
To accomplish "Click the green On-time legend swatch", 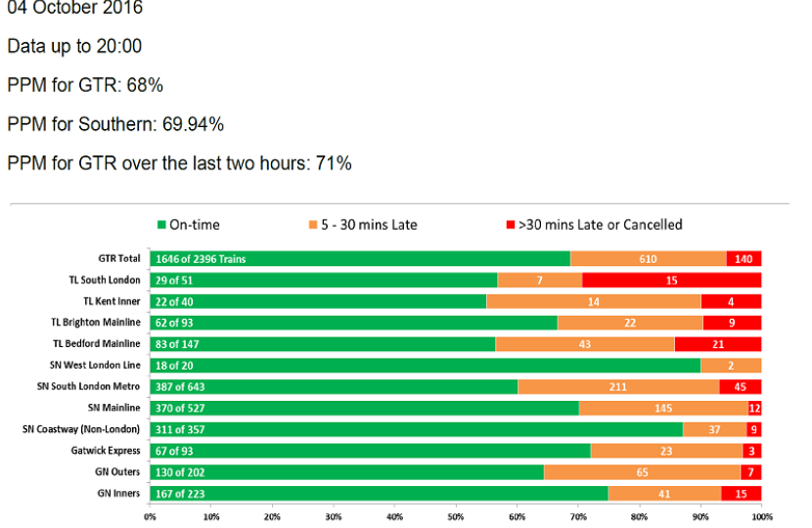I will click(x=162, y=225).
